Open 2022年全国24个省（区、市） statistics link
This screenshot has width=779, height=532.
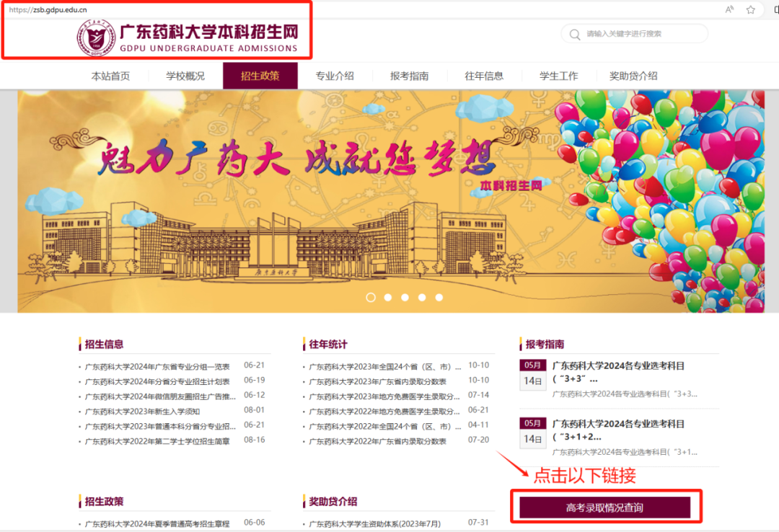click(x=385, y=426)
